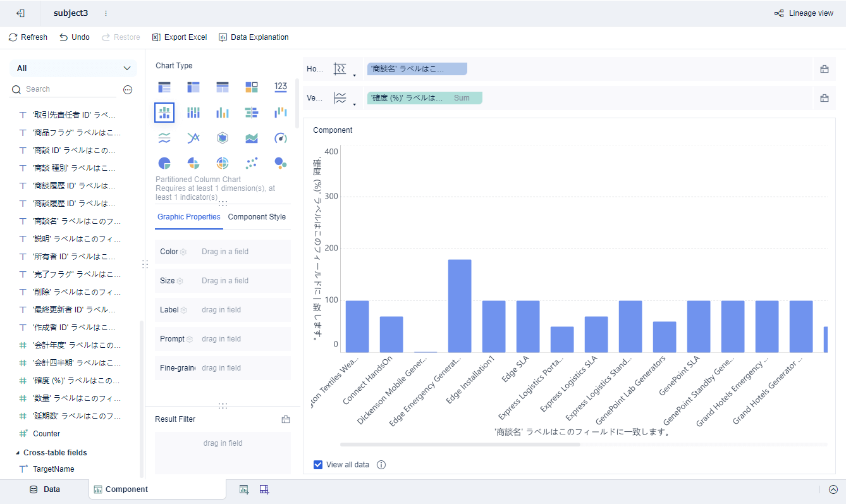The image size is (846, 504).
Task: Select the Scatter Chart icon
Action: coord(252,163)
